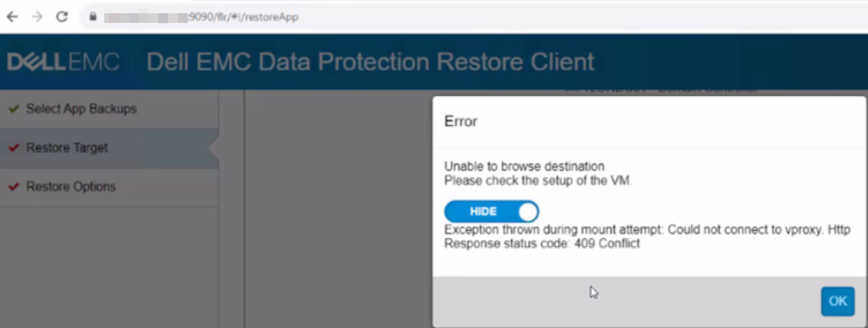Click the browser back arrow
Viewport: 868px width, 328px height.
12,17
